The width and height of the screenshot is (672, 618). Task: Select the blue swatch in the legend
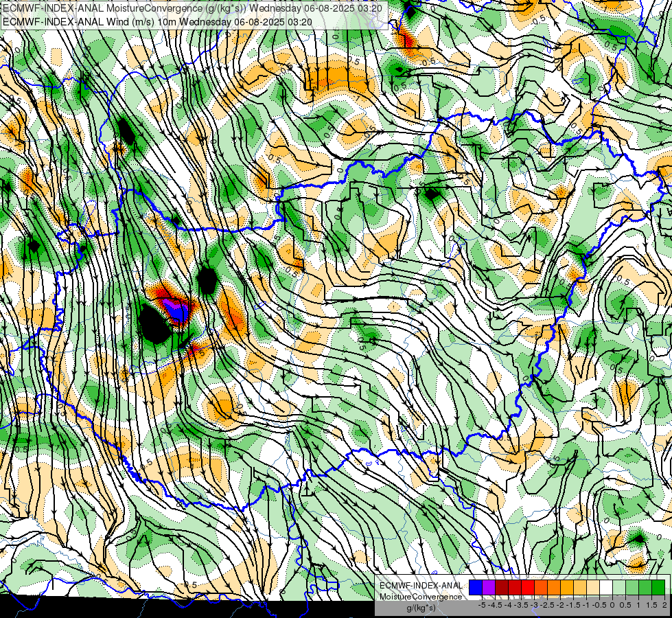[x=476, y=587]
